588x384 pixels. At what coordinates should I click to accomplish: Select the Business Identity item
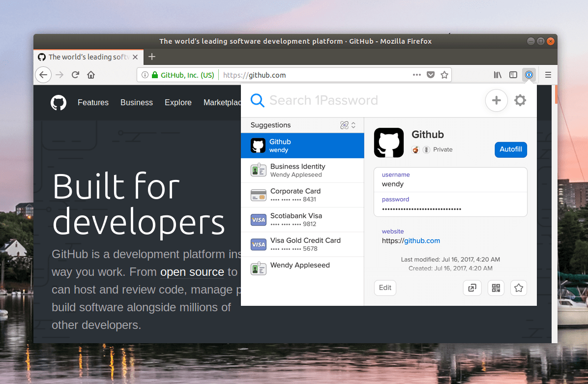pos(302,170)
